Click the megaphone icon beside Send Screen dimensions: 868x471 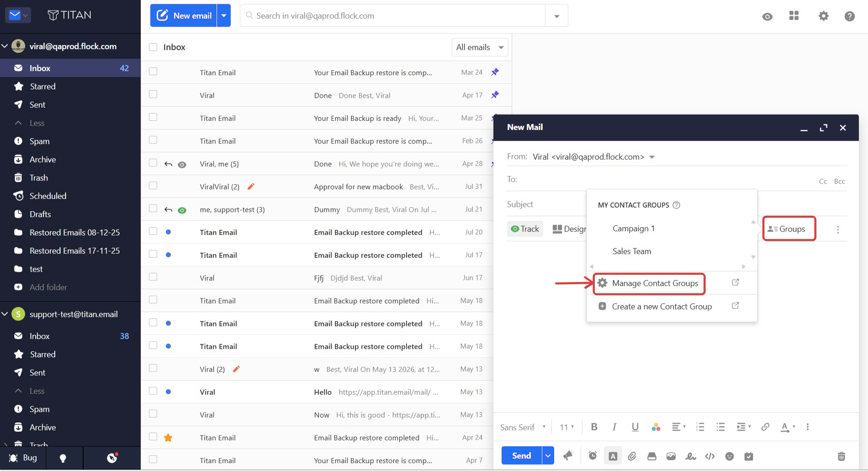[568, 455]
